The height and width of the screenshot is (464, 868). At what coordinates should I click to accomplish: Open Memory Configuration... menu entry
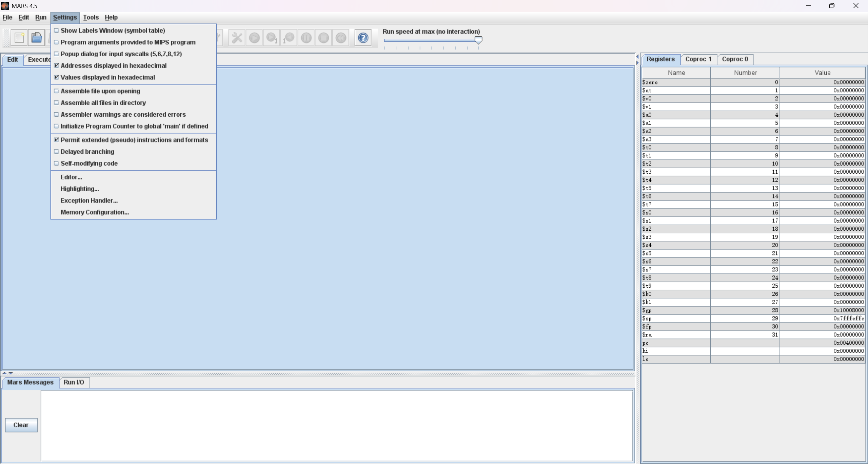click(95, 212)
